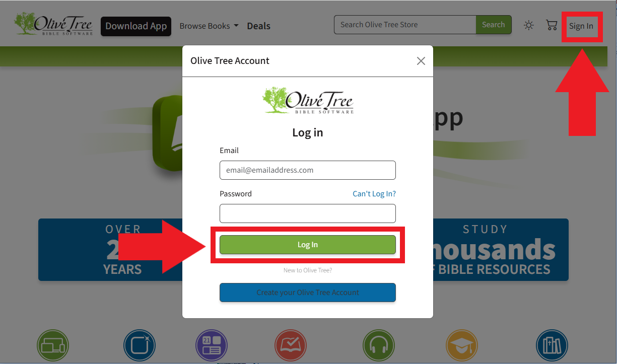Screen dimensions: 617x364
Task: Expand the Browse Books dropdown
Action: click(x=209, y=26)
